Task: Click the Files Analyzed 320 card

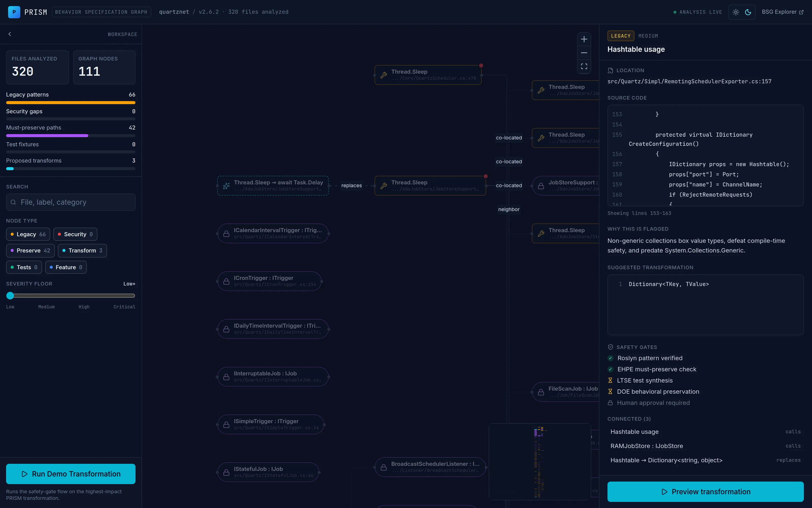Action: (37, 67)
